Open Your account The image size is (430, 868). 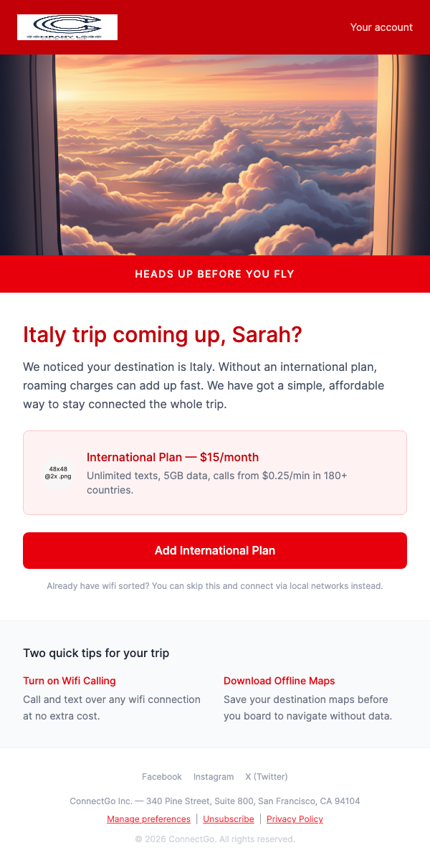click(381, 27)
